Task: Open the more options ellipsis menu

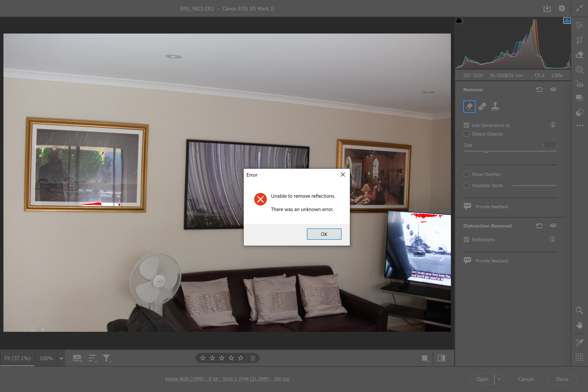Action: pyautogui.click(x=579, y=126)
